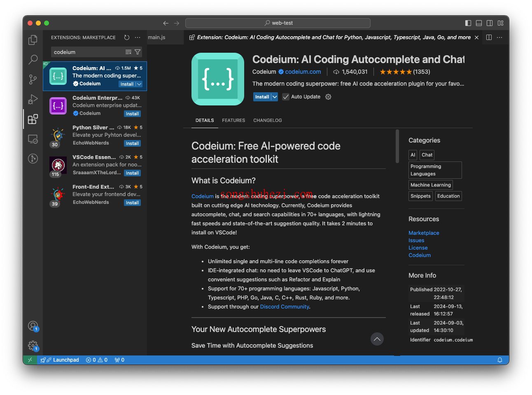This screenshot has height=395, width=532.
Task: Select the Extensions view icon
Action: (33, 119)
